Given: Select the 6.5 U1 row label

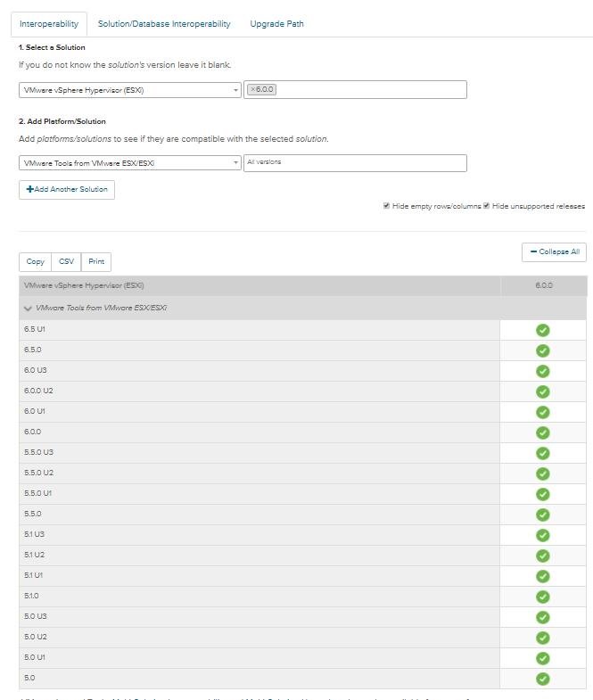Looking at the screenshot, I should pyautogui.click(x=35, y=329).
